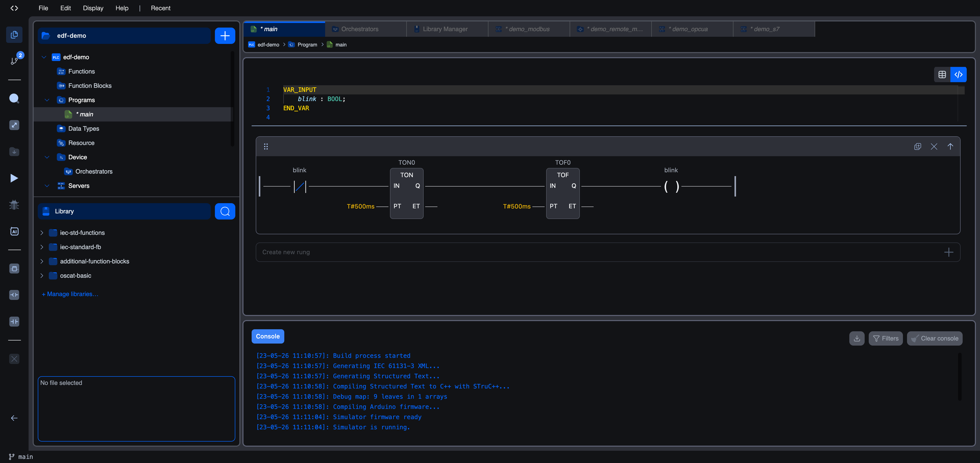Select the function block sidebar tool
Screen dimensions: 980x463
[x=14, y=269]
